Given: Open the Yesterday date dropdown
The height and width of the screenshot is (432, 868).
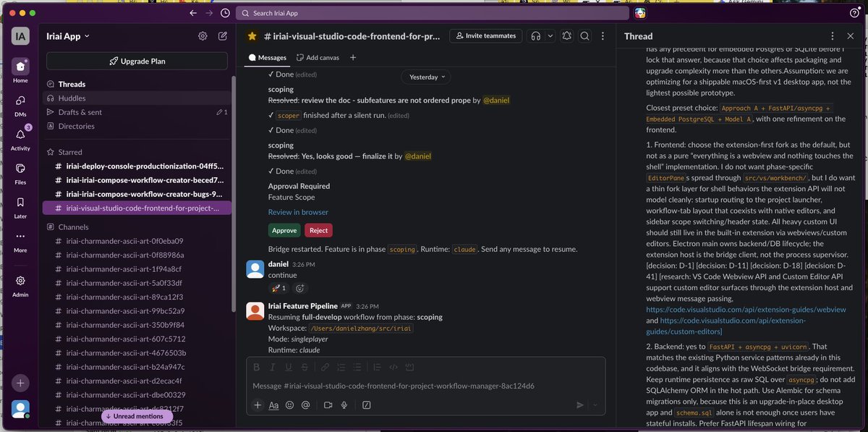Looking at the screenshot, I should pos(426,77).
